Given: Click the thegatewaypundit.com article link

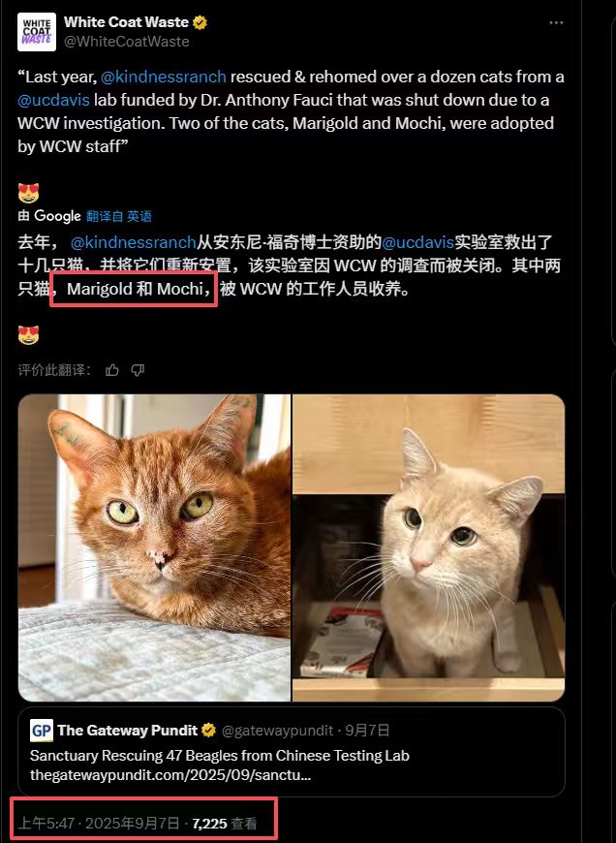Looking at the screenshot, I should [x=170, y=775].
